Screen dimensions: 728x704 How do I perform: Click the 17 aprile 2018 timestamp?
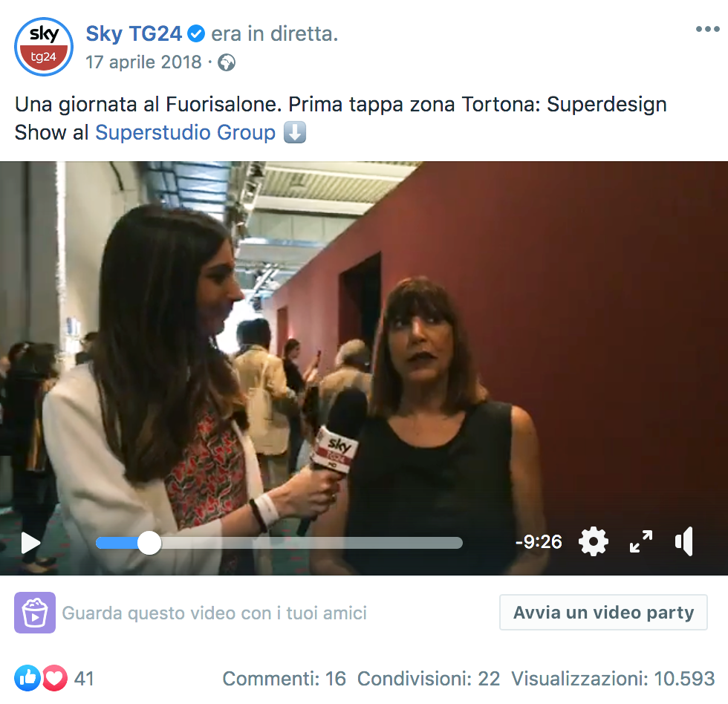tap(143, 62)
